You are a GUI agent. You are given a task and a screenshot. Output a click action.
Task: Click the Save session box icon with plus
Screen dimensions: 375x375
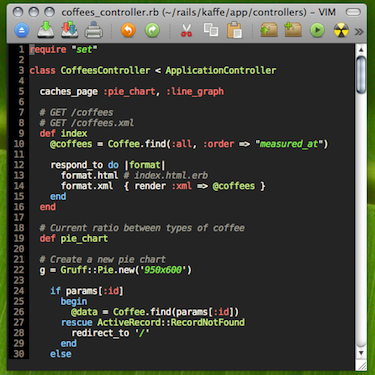[293, 30]
